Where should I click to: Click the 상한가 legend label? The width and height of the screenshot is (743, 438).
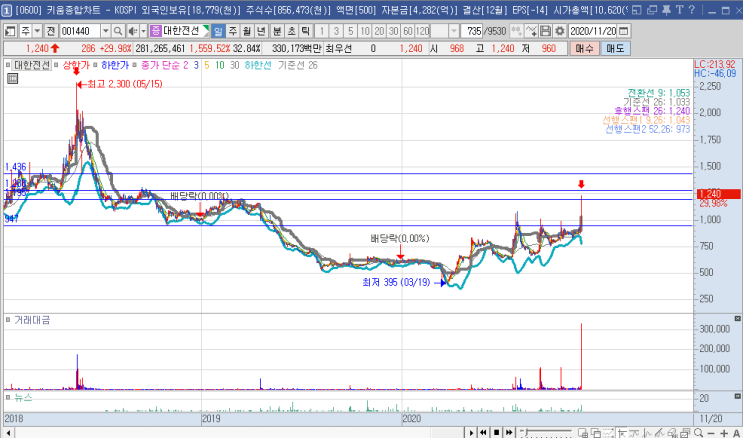(76, 65)
